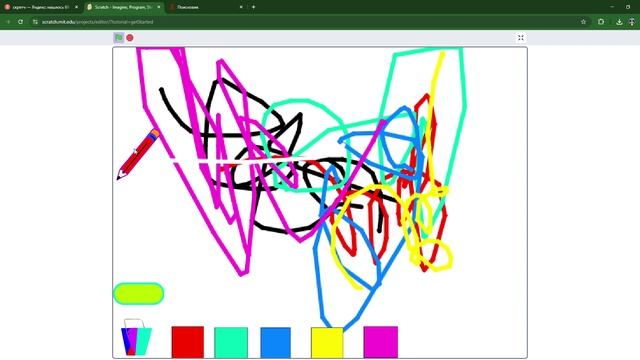Image resolution: width=640 pixels, height=360 pixels.
Task: Switch to the third browser tab
Action: pos(206,7)
